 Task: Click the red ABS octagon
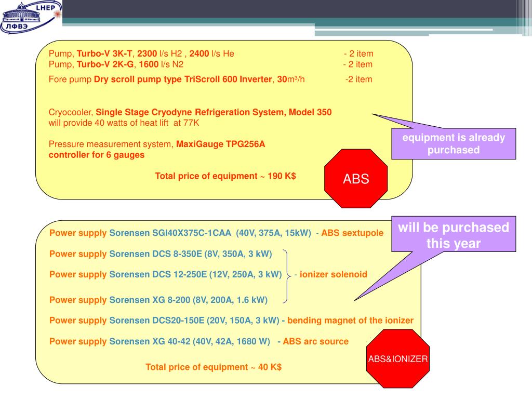tap(356, 179)
